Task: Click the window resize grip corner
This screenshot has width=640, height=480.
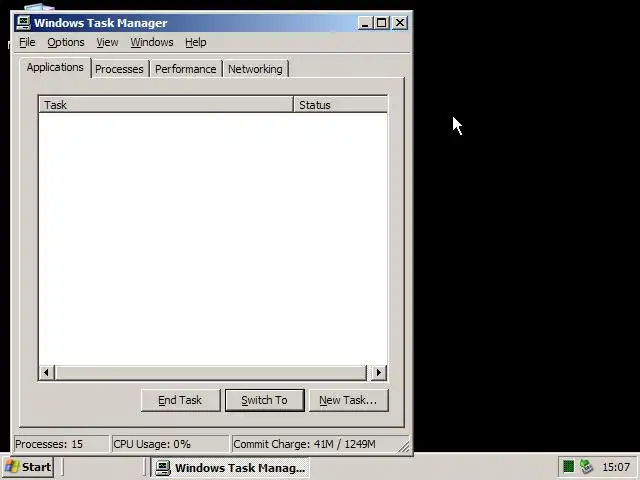Action: (x=404, y=447)
